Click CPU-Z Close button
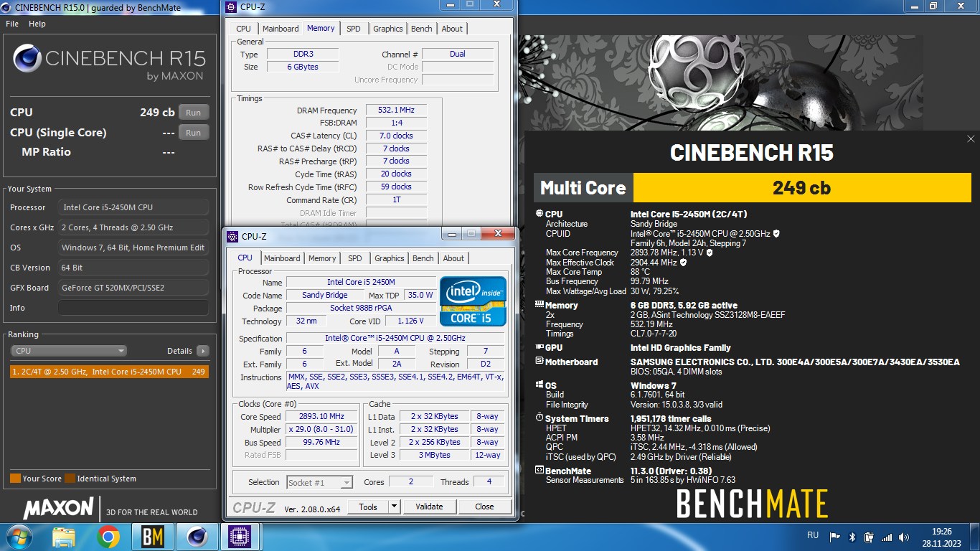 [484, 507]
